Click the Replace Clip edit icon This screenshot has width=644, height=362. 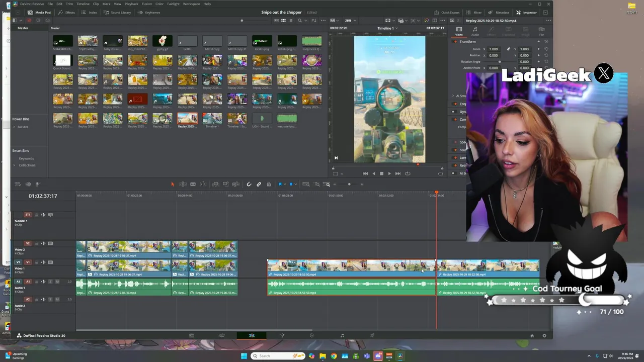coord(235,185)
